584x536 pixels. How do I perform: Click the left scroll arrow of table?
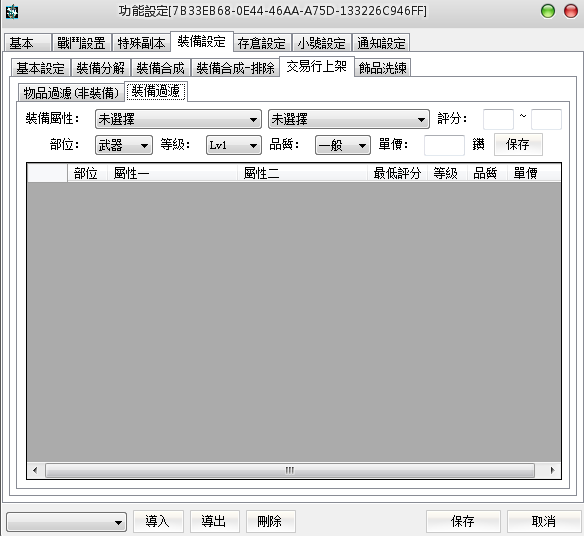pos(35,470)
